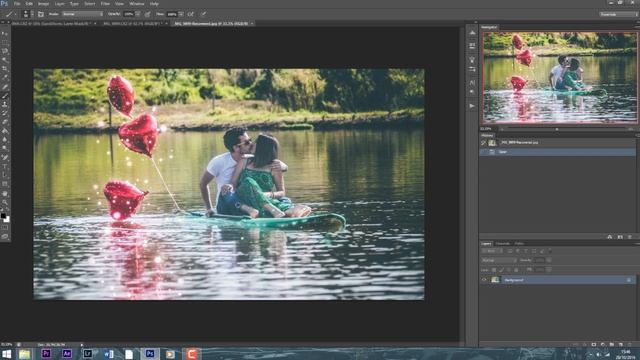Select the Pen tool
640x360 pixels.
click(5, 158)
